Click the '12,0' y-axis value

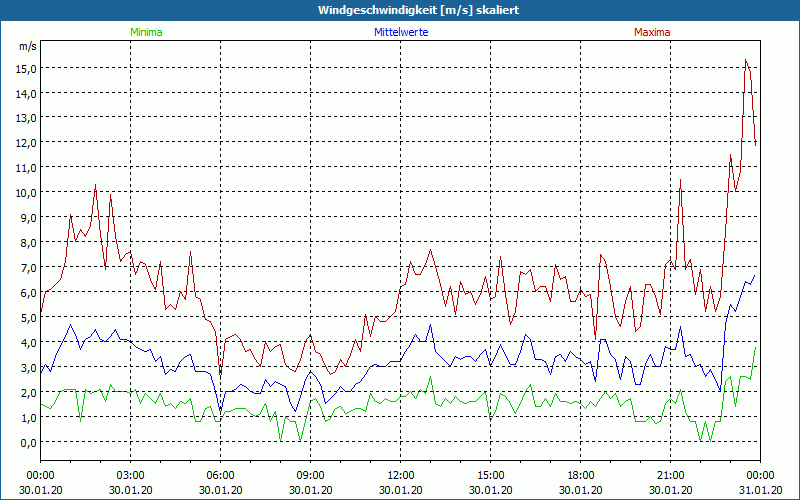tap(26, 143)
